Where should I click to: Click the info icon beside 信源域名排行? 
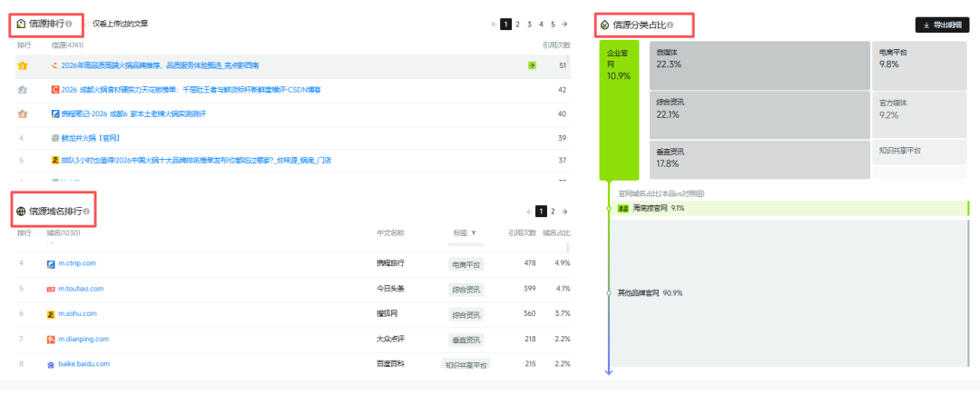[x=86, y=212]
